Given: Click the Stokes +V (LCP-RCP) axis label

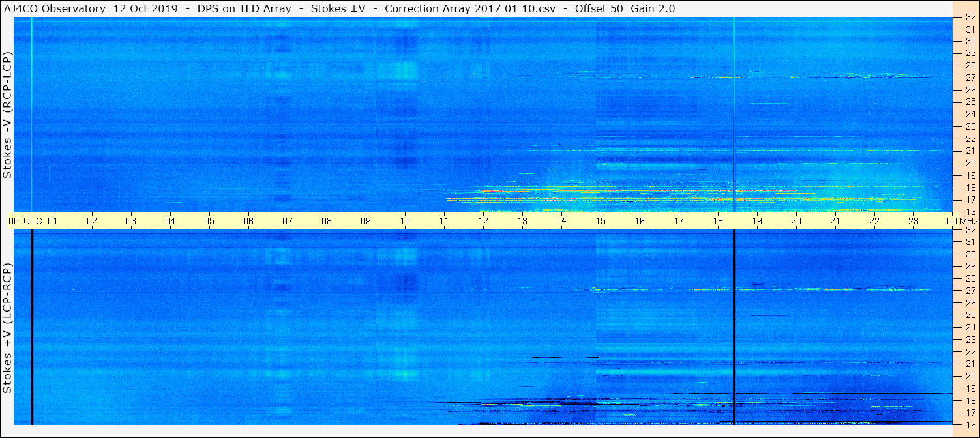Looking at the screenshot, I should click(7, 331).
